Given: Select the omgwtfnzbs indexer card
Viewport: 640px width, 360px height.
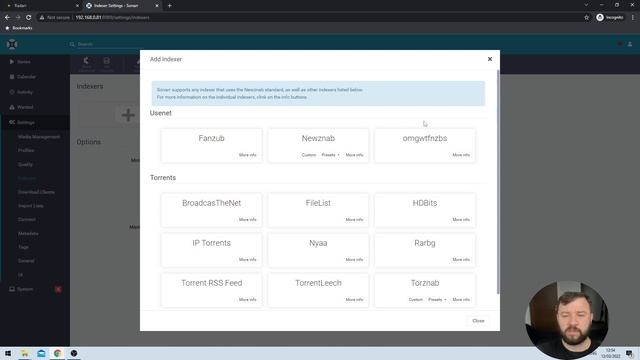Looking at the screenshot, I should click(x=425, y=146).
